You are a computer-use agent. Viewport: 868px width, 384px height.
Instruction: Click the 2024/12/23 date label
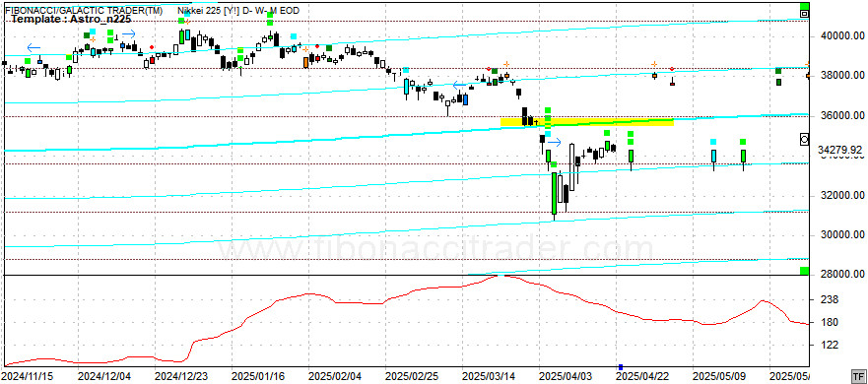click(181, 376)
